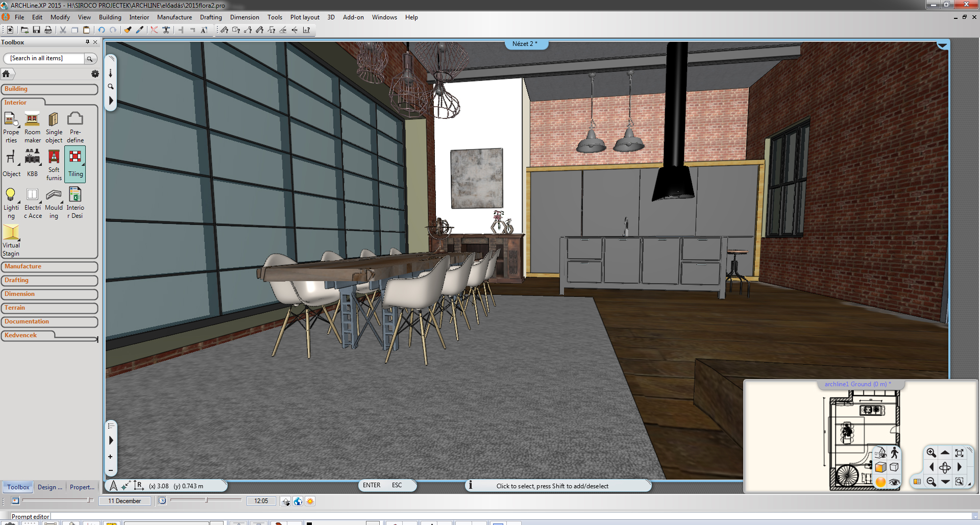This screenshot has width=980, height=525.
Task: Open the Virtual Staging tool
Action: click(x=11, y=240)
